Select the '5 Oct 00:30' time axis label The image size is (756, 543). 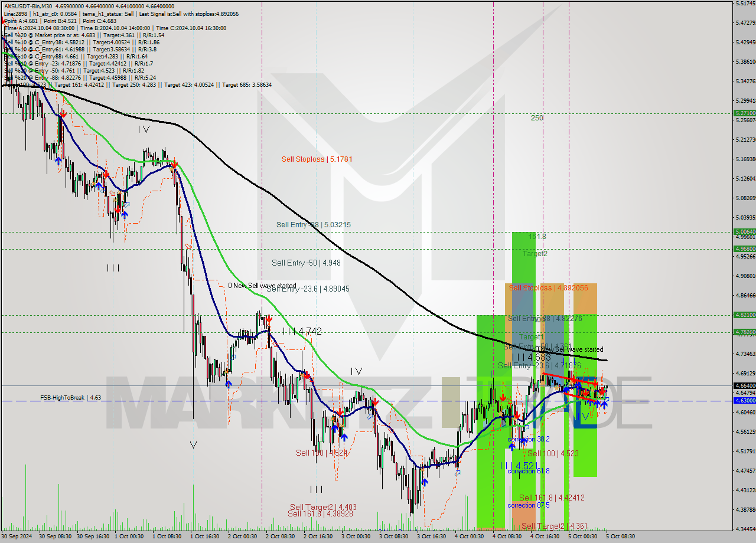pyautogui.click(x=582, y=537)
